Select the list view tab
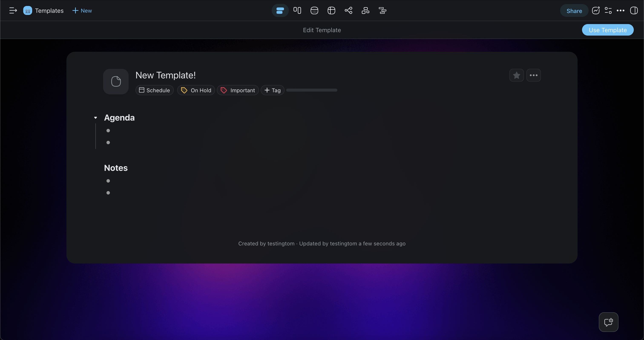The image size is (644, 340). point(280,10)
